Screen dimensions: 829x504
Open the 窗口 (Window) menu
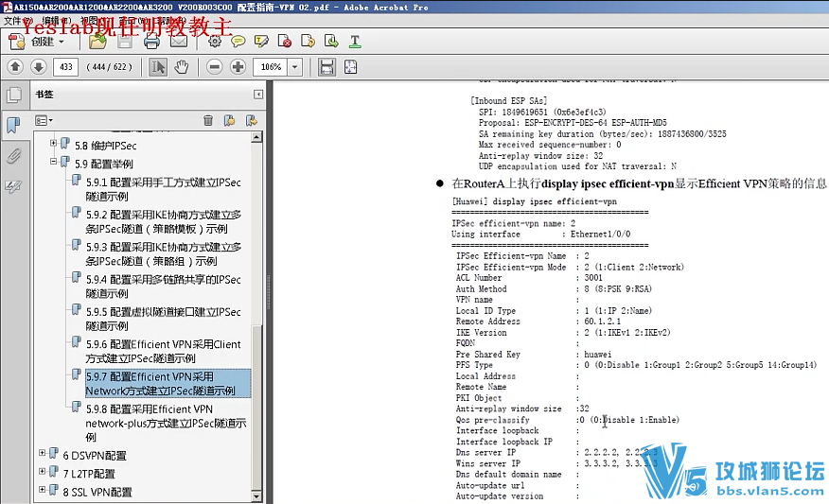pos(132,21)
